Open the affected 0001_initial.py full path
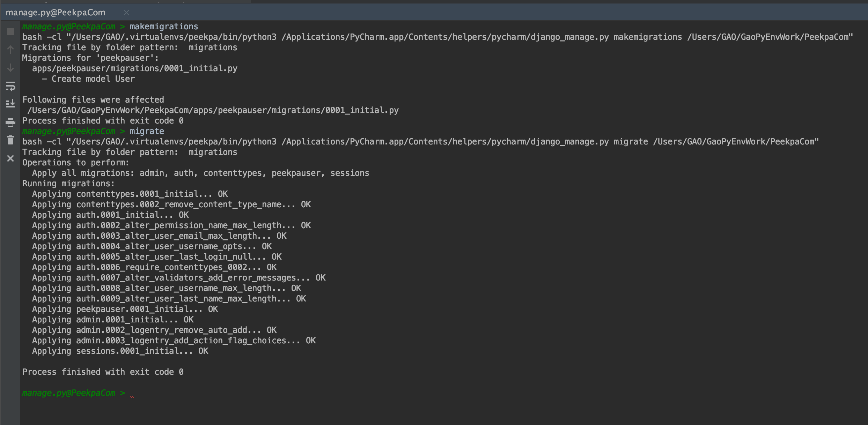This screenshot has height=425, width=868. pyautogui.click(x=213, y=110)
